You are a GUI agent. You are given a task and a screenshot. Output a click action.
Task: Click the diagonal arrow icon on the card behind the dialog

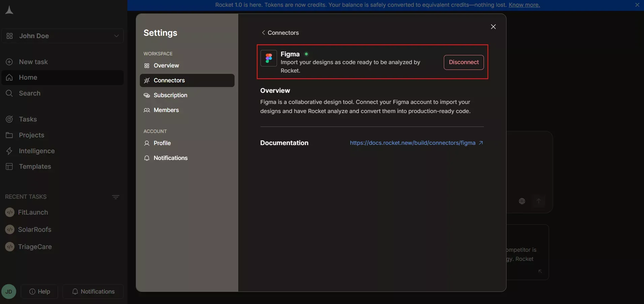tap(540, 271)
